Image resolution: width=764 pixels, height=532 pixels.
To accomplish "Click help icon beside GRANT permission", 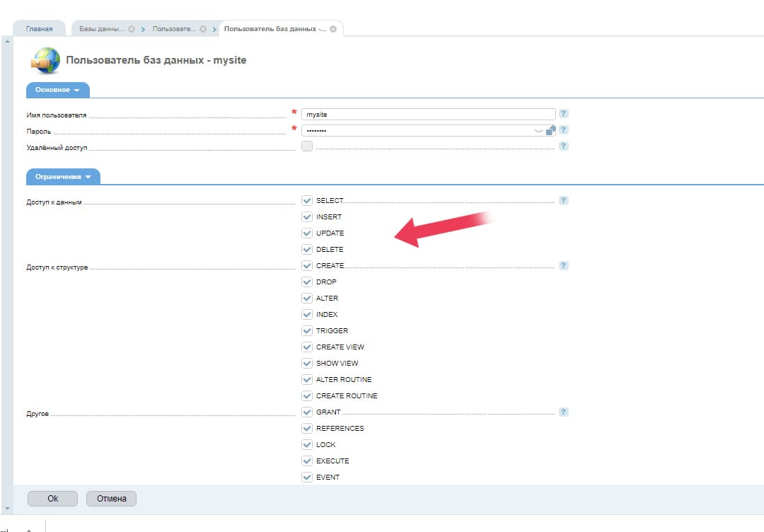I will (563, 412).
